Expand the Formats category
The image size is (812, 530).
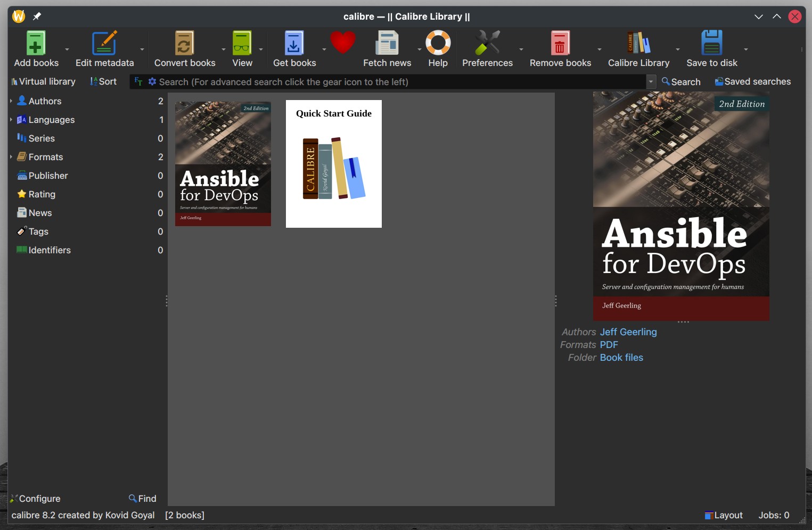click(x=11, y=157)
